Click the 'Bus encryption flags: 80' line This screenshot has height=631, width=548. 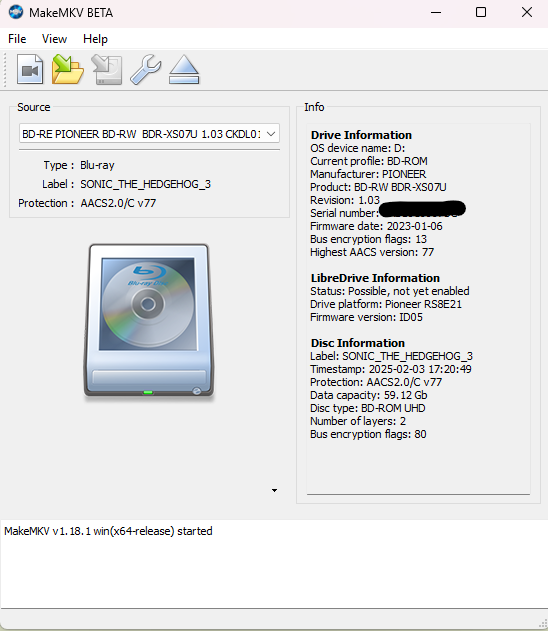tap(369, 434)
